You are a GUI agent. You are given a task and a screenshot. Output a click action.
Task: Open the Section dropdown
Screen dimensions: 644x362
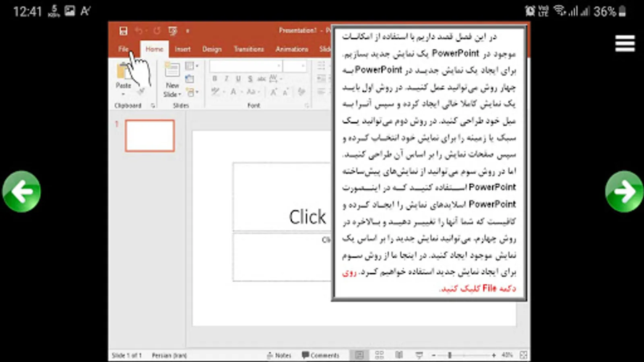(x=192, y=93)
